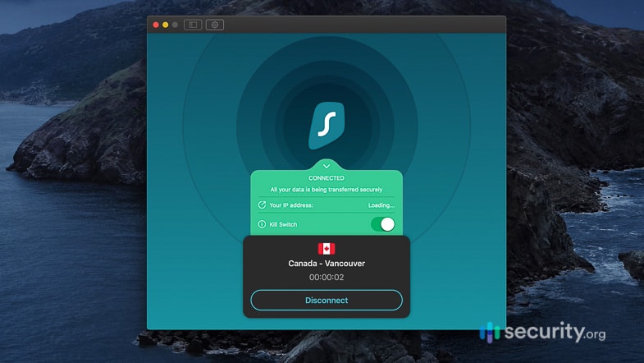Click the gray zoom button in title bar
Image resolution: width=644 pixels, height=363 pixels.
tap(175, 25)
